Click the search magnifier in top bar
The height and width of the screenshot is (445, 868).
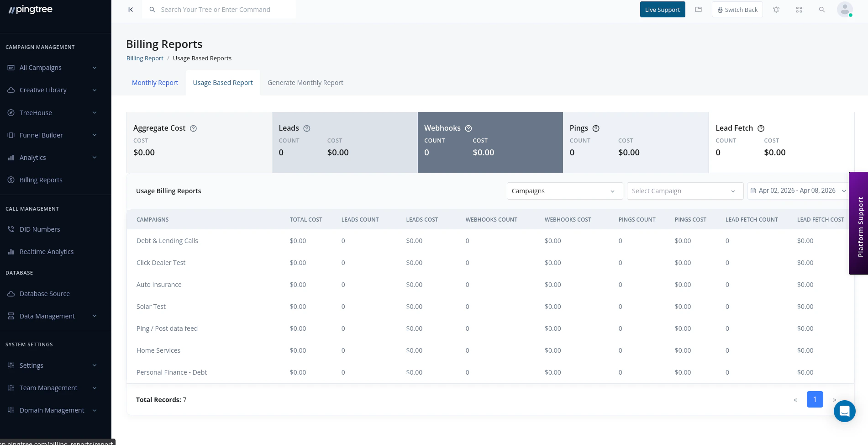point(822,9)
